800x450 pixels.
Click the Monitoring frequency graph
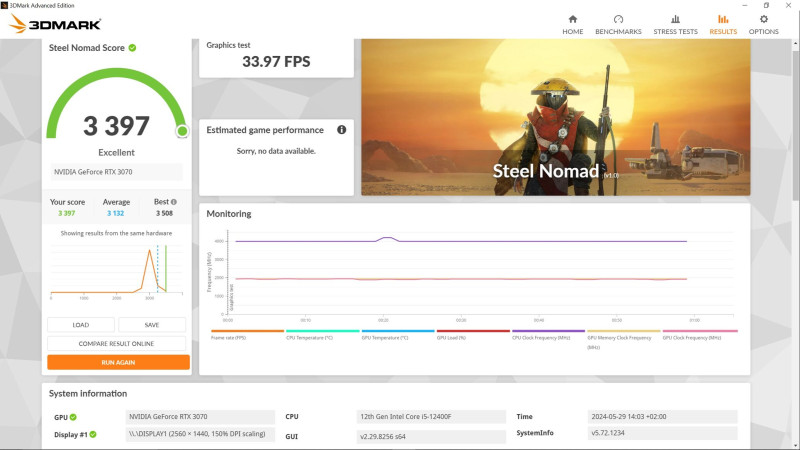coord(480,273)
